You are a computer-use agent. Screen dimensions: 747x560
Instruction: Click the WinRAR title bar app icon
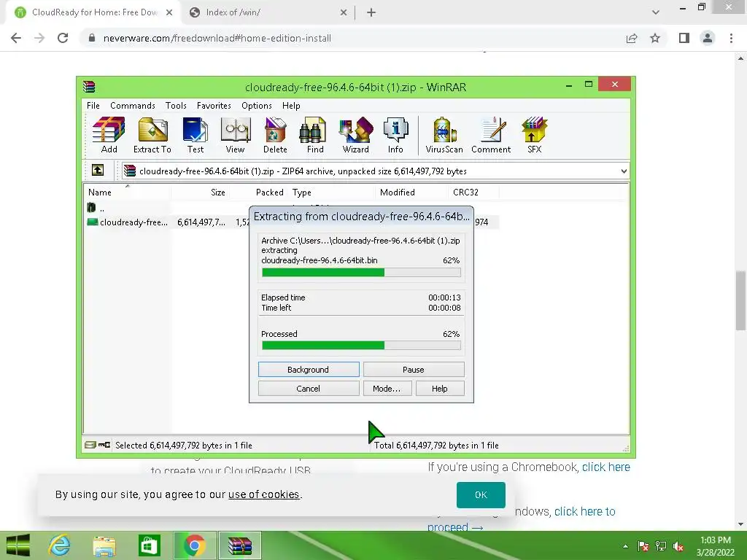tap(89, 87)
